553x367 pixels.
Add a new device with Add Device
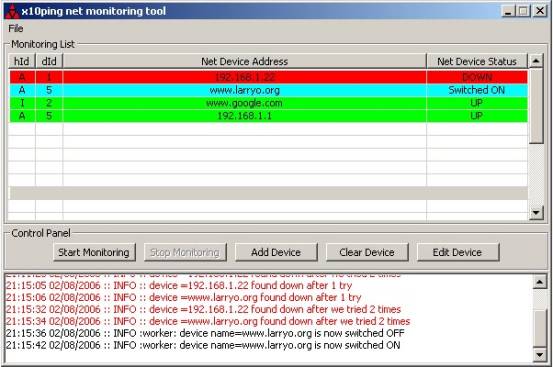click(276, 252)
